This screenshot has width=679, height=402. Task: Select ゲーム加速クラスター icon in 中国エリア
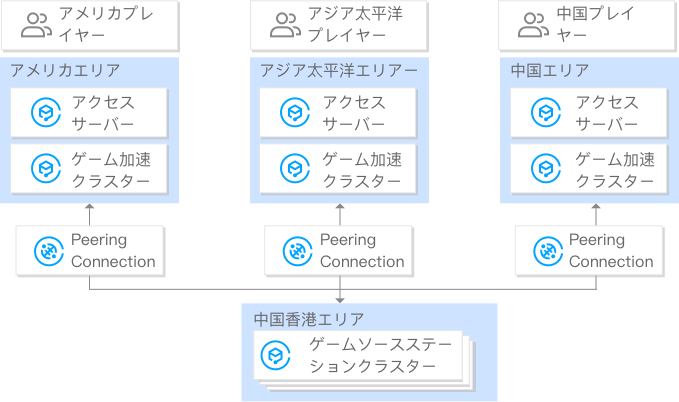pos(545,169)
